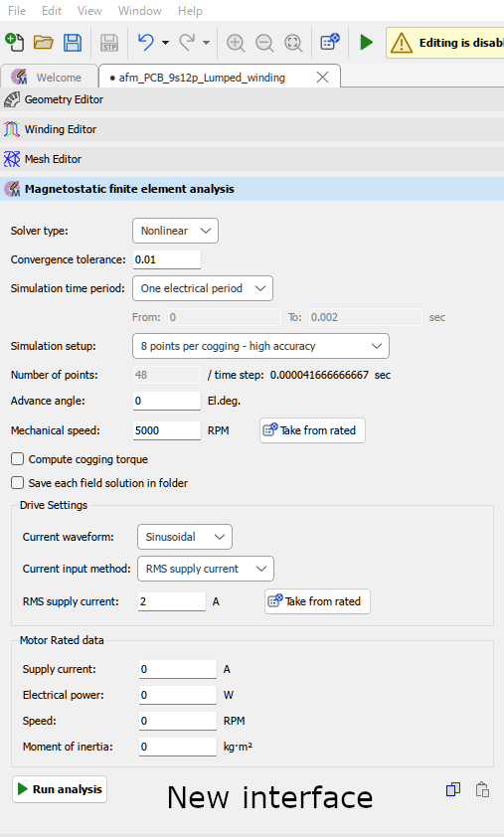This screenshot has height=837, width=504.
Task: Zoom out with the magnifier minus icon
Action: coord(264,43)
